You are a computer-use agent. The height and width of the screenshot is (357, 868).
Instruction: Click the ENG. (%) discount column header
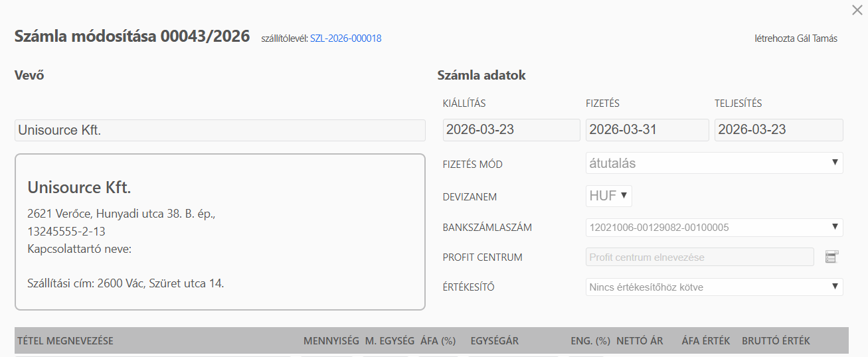click(x=590, y=341)
